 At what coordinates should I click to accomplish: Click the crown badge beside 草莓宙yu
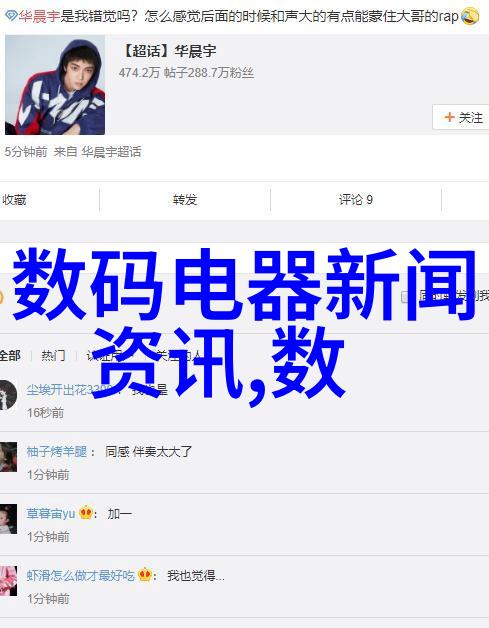point(86,513)
